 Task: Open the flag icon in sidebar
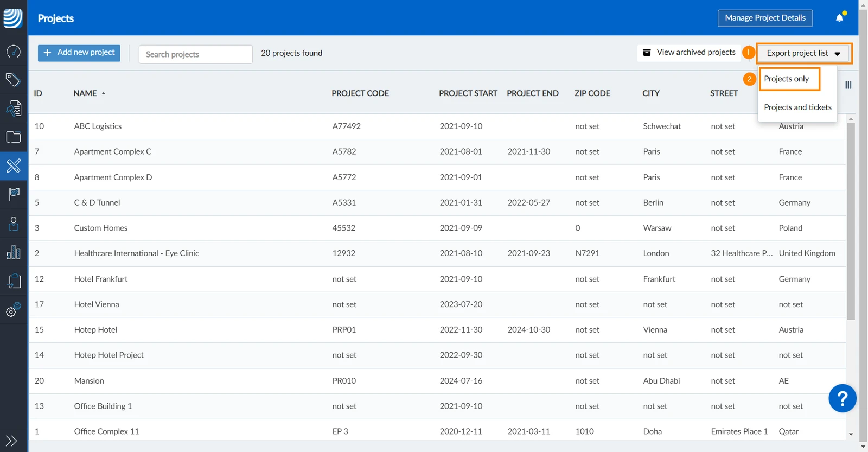[x=14, y=194]
